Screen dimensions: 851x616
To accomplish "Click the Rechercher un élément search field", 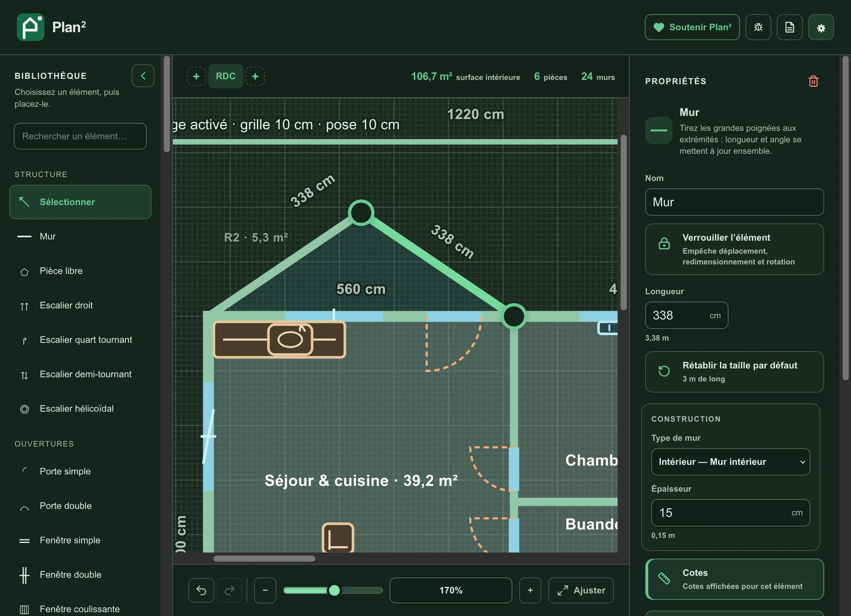I will 80,136.
